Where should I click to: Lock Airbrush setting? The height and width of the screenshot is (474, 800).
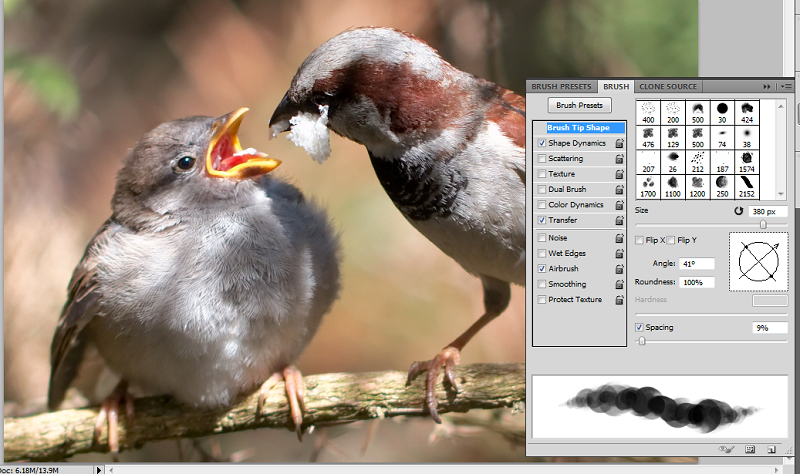[619, 268]
